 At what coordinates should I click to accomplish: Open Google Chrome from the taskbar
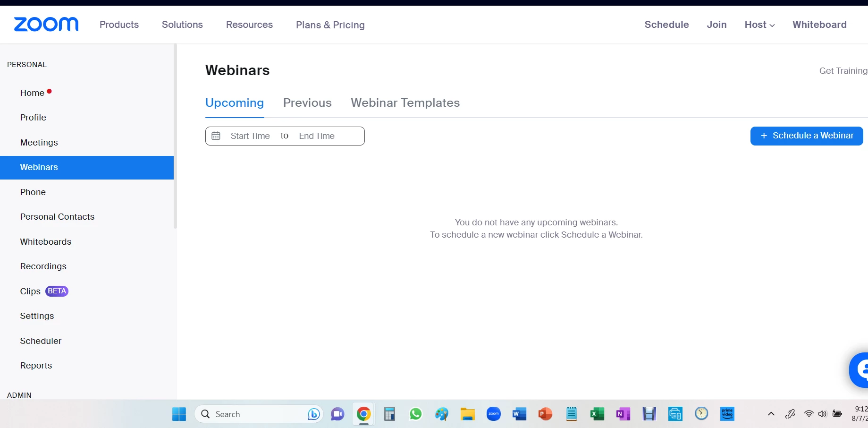coord(363,414)
